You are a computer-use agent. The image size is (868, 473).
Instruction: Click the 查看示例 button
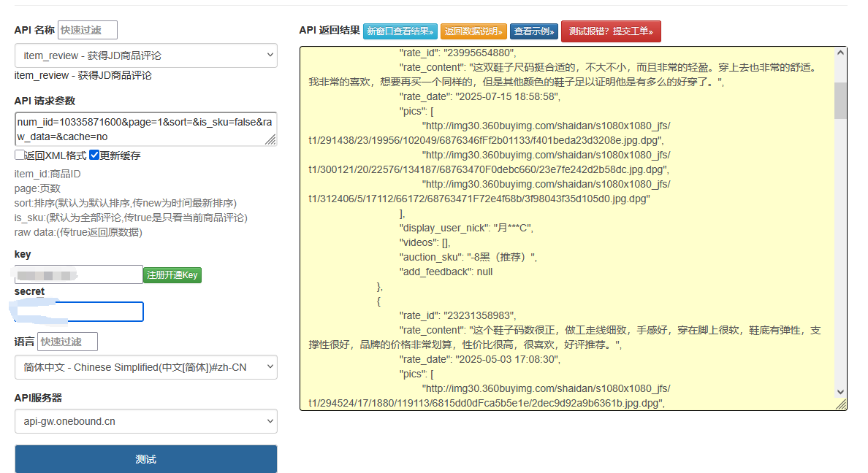pos(533,31)
